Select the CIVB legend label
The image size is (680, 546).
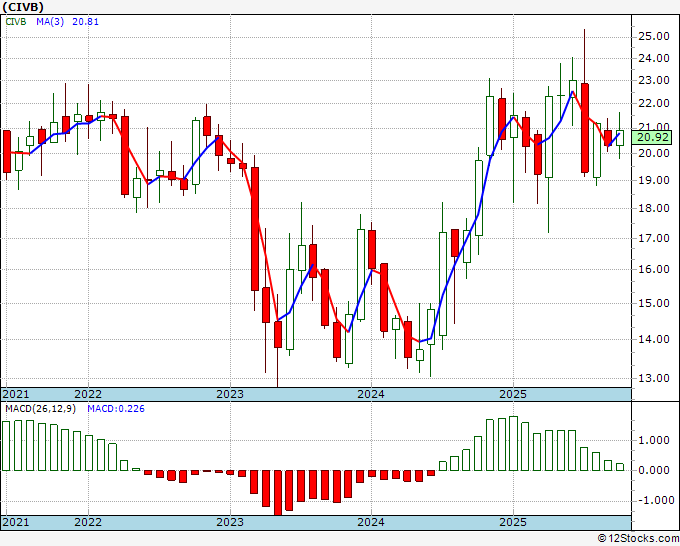tap(16, 21)
